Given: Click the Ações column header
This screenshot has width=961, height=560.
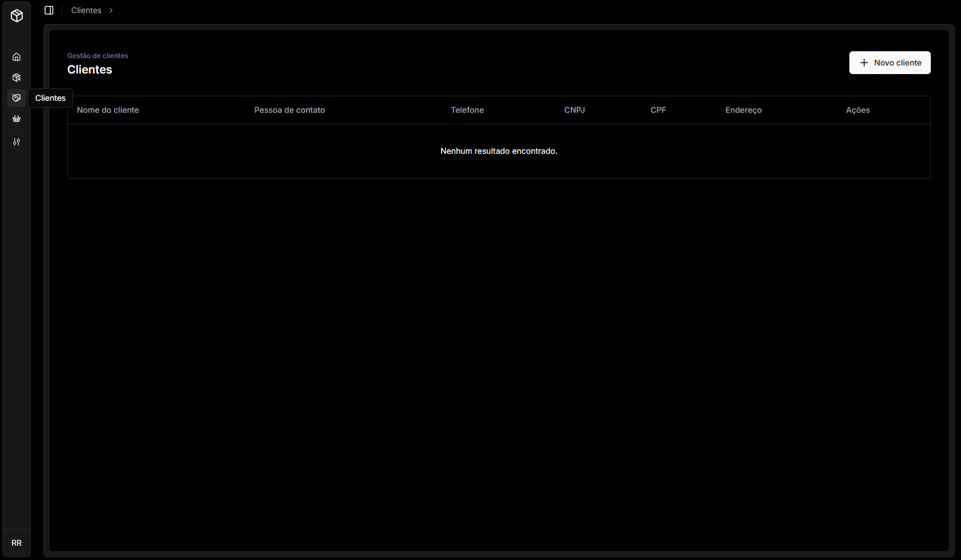Looking at the screenshot, I should pyautogui.click(x=858, y=110).
